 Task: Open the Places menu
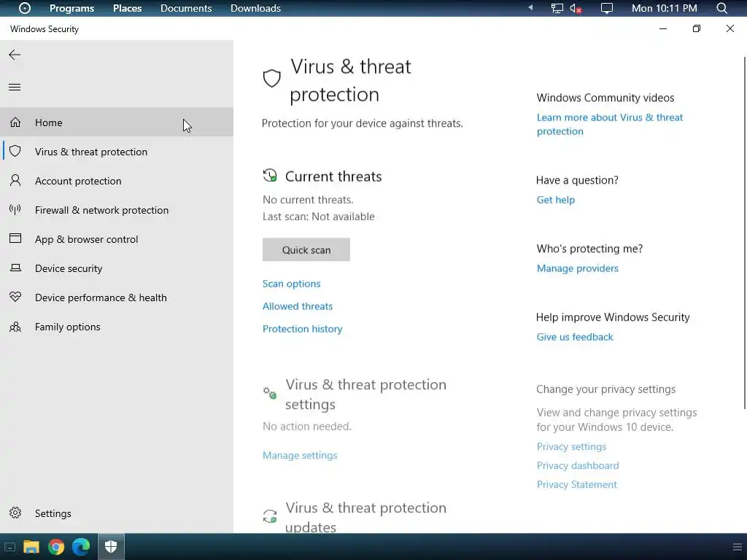pos(127,8)
